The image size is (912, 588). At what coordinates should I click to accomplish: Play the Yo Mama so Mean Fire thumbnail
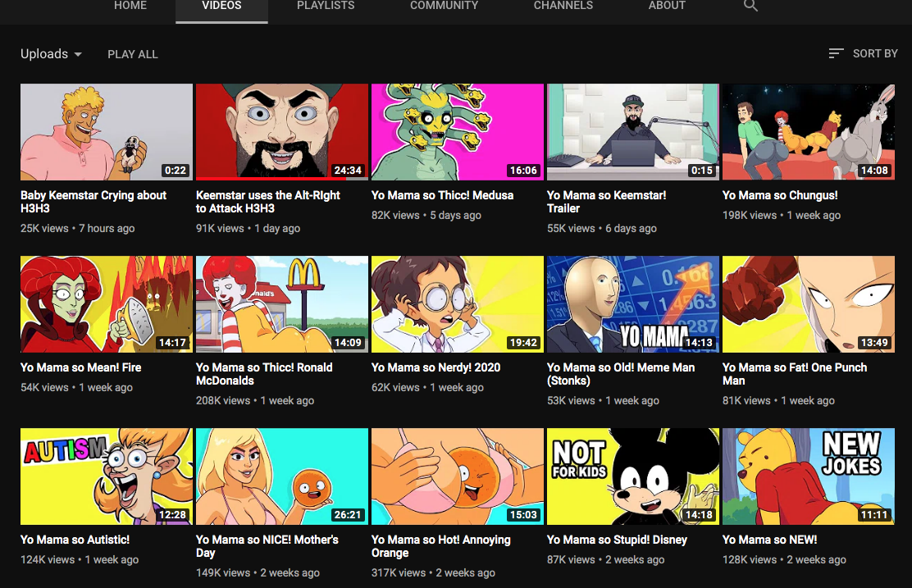(107, 304)
